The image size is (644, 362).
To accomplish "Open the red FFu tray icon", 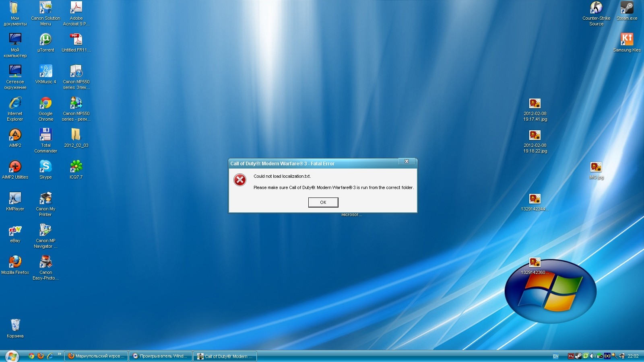I will (x=571, y=356).
